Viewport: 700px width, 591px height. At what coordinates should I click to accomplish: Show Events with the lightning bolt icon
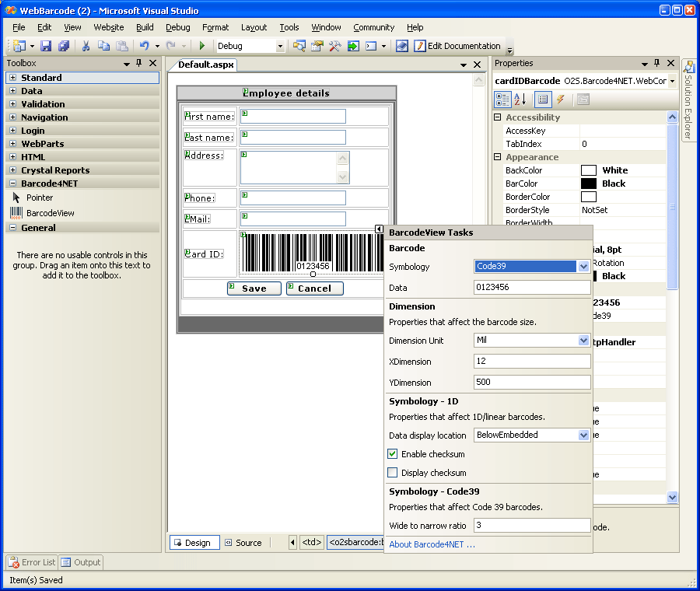560,100
